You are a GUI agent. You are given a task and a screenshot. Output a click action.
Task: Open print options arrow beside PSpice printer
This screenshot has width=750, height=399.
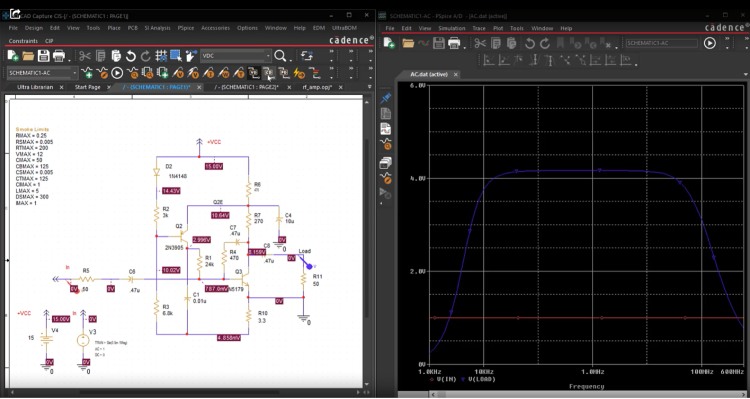pos(464,47)
